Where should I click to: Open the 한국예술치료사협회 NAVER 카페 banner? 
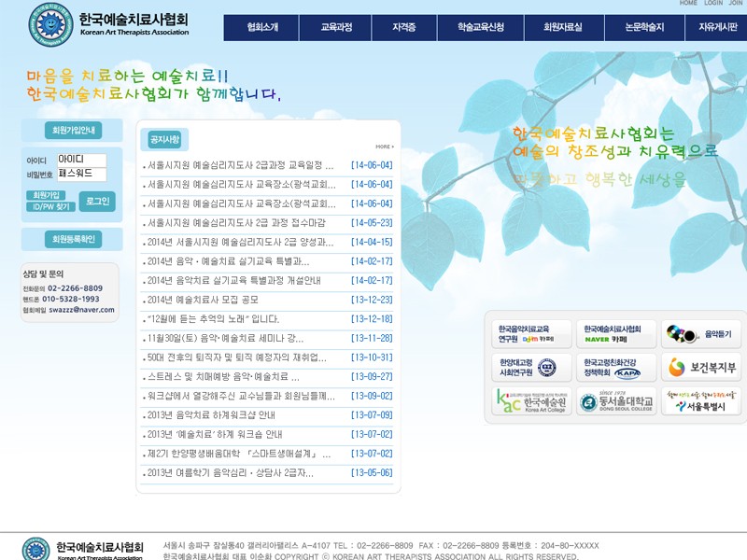tap(615, 334)
